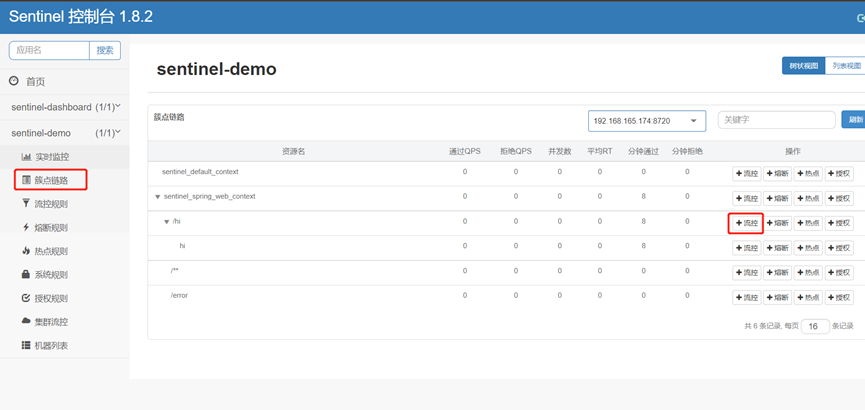Click the flame icon beside 热点规则

click(x=26, y=251)
